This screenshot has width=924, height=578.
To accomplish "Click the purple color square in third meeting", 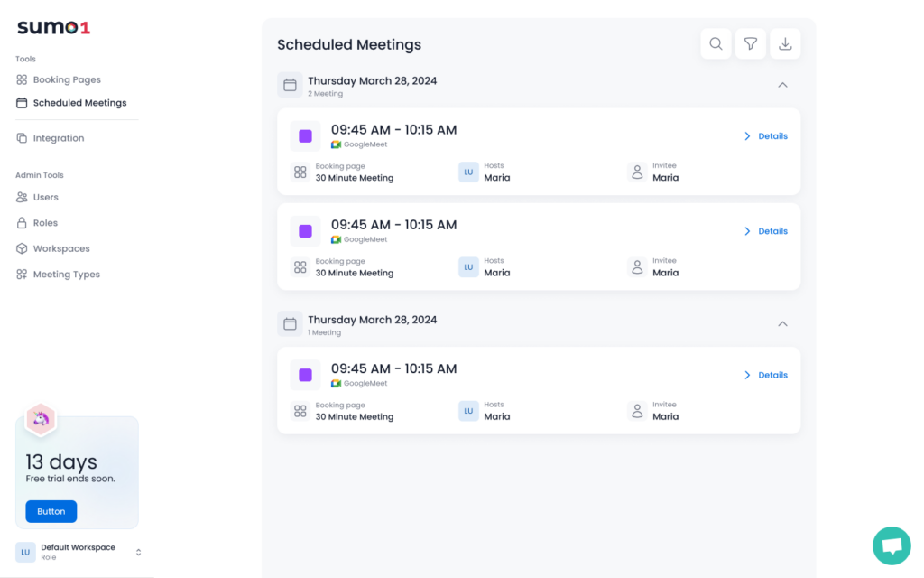I will pos(305,375).
